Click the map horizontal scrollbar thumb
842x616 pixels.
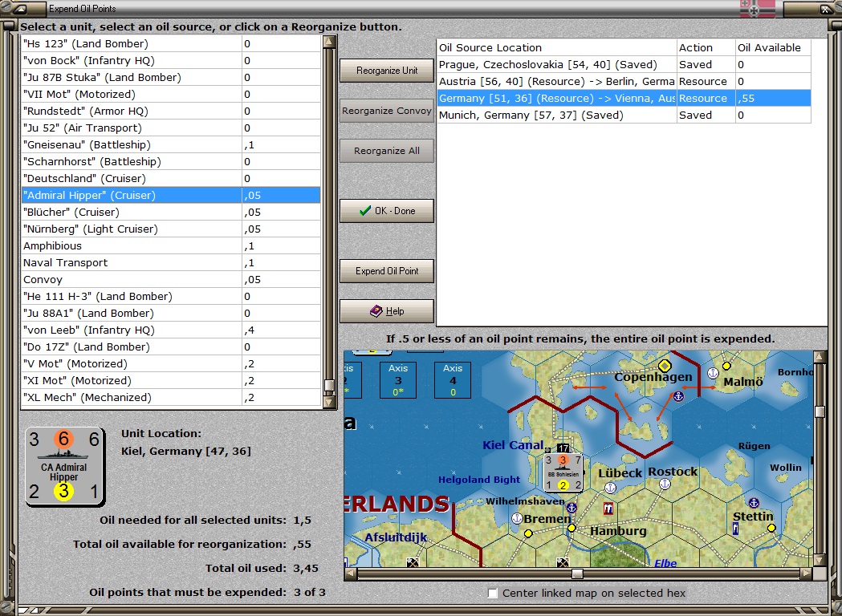coord(577,573)
